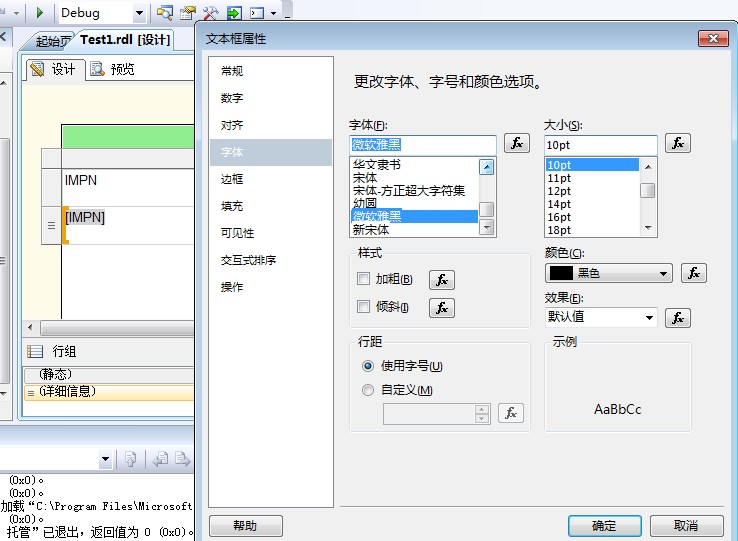
Task: Select the 使用字号 line spacing radio button
Action: click(368, 366)
